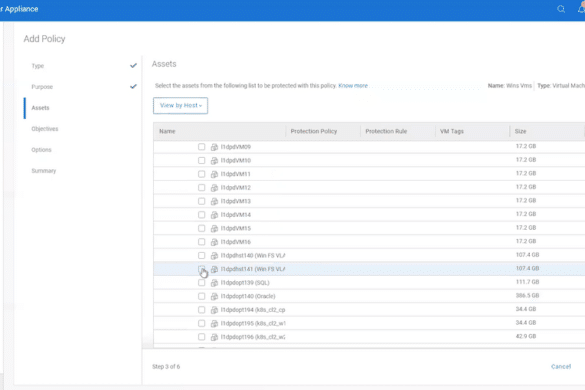Click the l1dpdopt139 (SQL) asset name

pyautogui.click(x=245, y=283)
